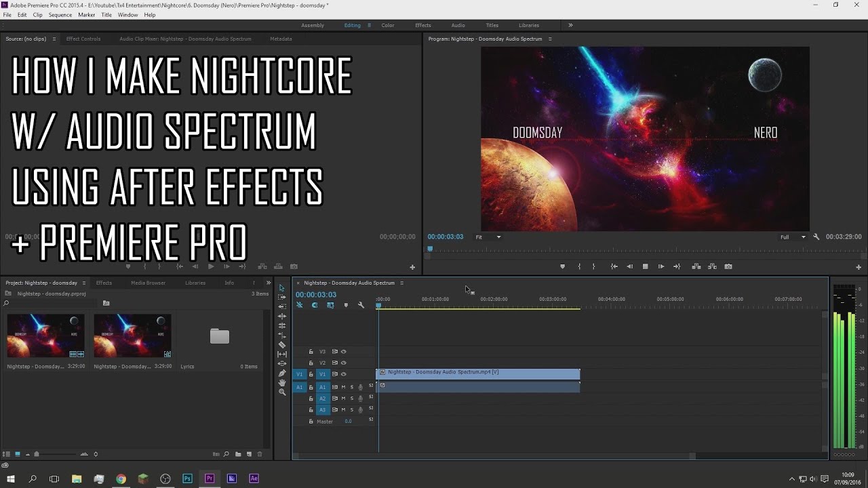Select the Slide tool
Viewport: 868px width, 488px height.
pos(282,363)
